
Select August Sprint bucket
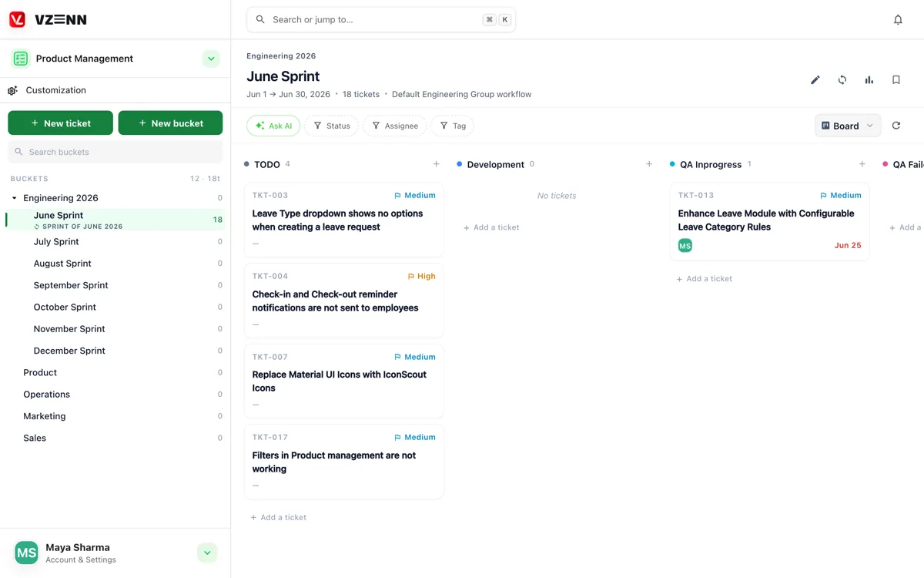(115, 264)
